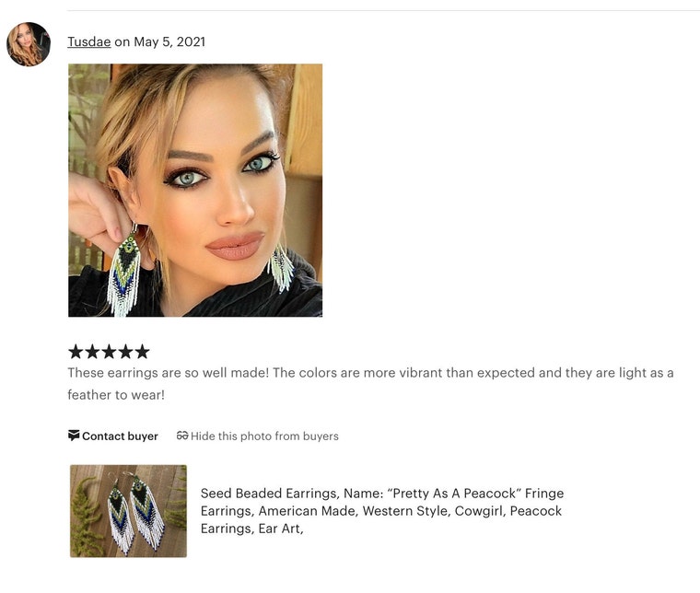This screenshot has height=593, width=700.
Task: Click the fifth rating star
Action: pyautogui.click(x=143, y=352)
